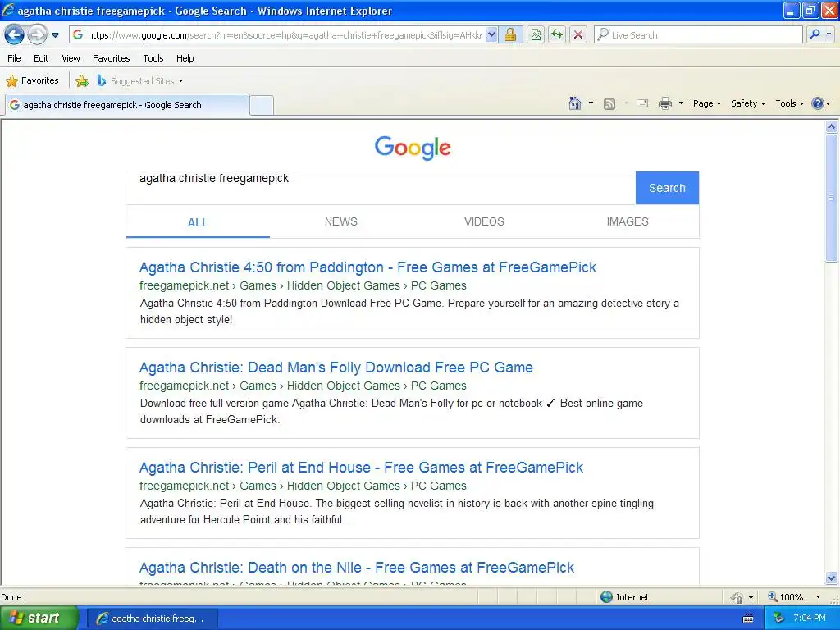Image resolution: width=840 pixels, height=630 pixels.
Task: Select the agatha christie freegamepick tab
Action: pyautogui.click(x=127, y=105)
